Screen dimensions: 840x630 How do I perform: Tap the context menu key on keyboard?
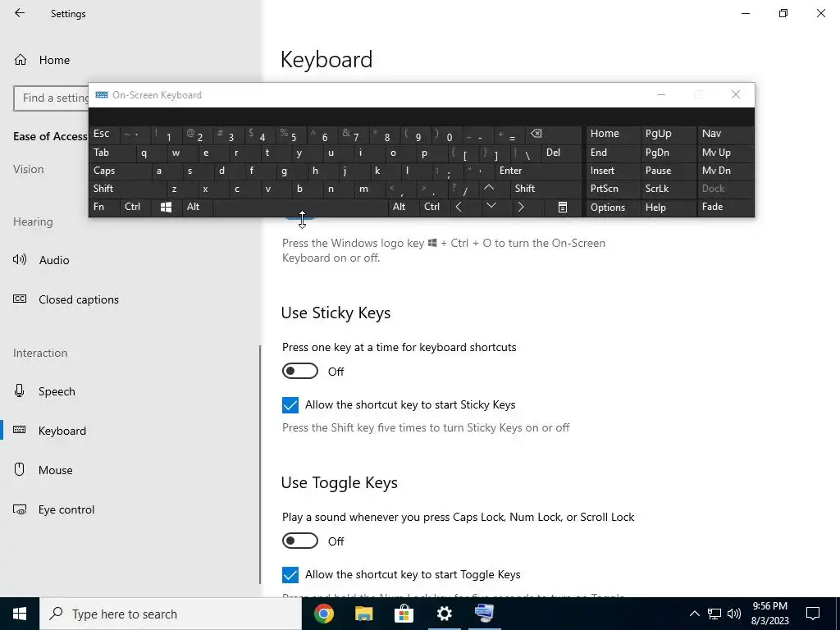click(563, 208)
